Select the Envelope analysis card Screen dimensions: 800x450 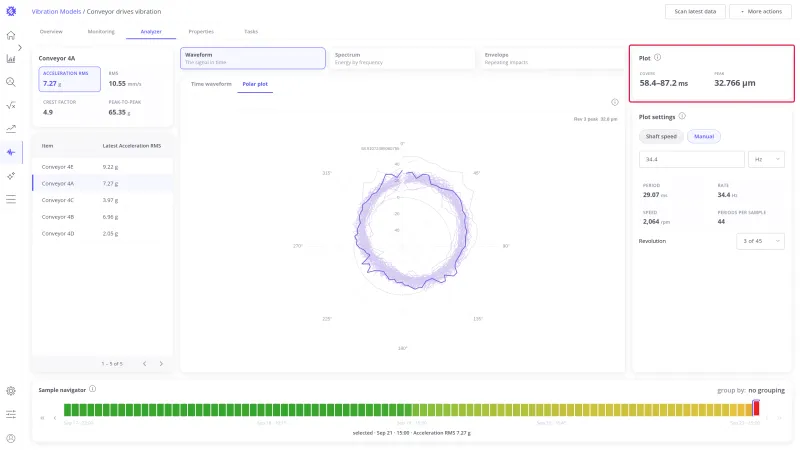click(x=551, y=58)
